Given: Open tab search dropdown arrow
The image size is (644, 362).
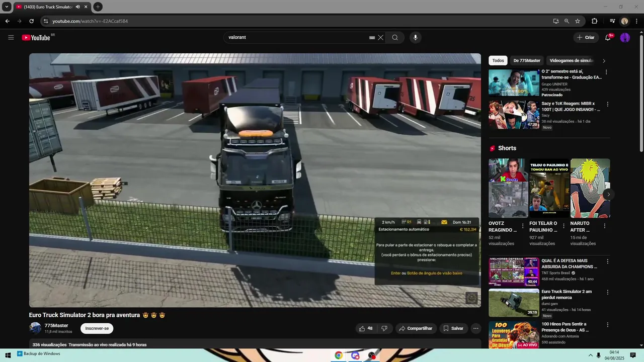Looking at the screenshot, I should point(7,7).
